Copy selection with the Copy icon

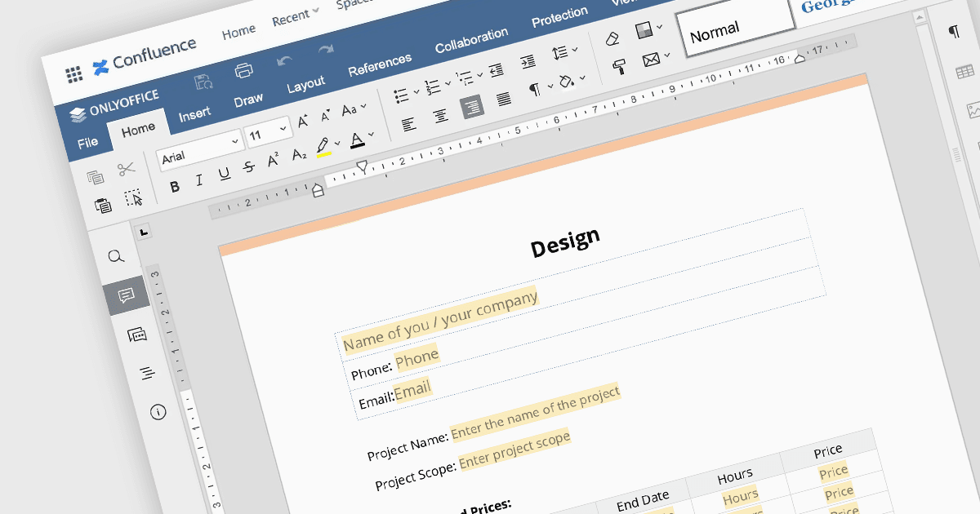tap(96, 177)
